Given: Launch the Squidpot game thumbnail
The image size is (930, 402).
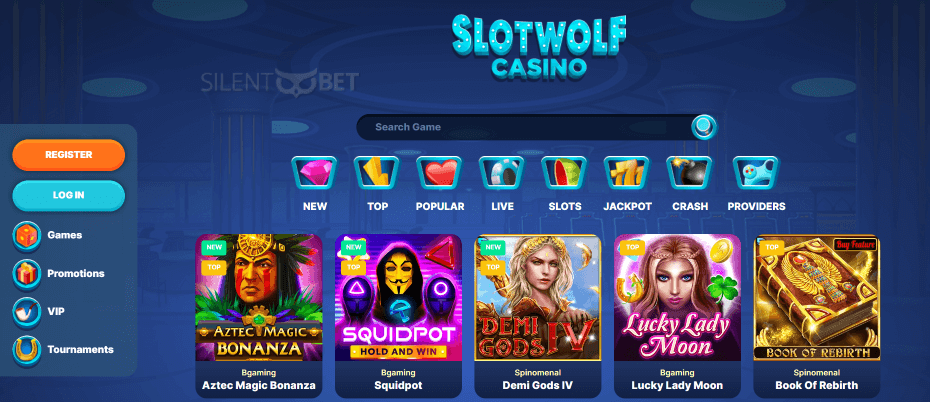Looking at the screenshot, I should (x=399, y=298).
